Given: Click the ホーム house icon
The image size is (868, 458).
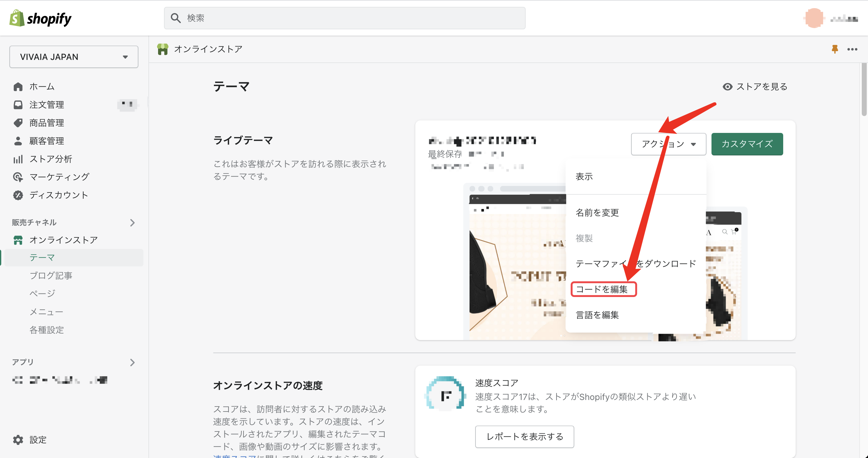Looking at the screenshot, I should click(x=18, y=87).
